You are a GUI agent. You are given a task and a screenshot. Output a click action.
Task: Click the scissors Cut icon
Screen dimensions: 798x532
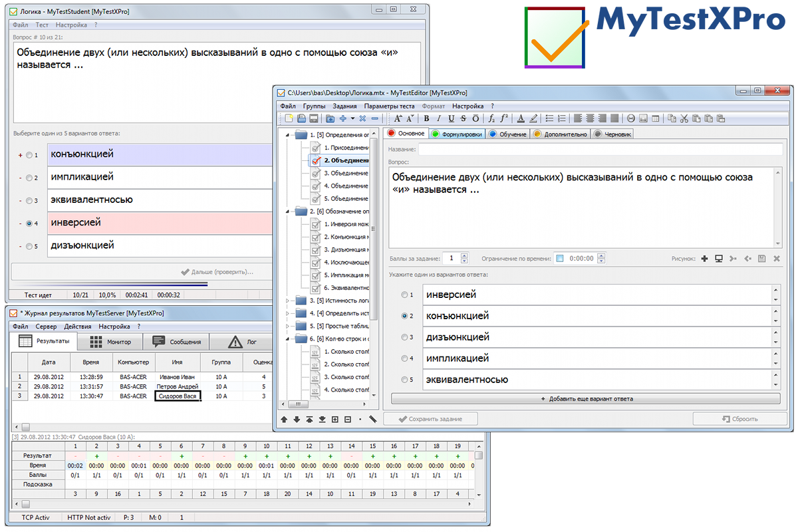684,119
